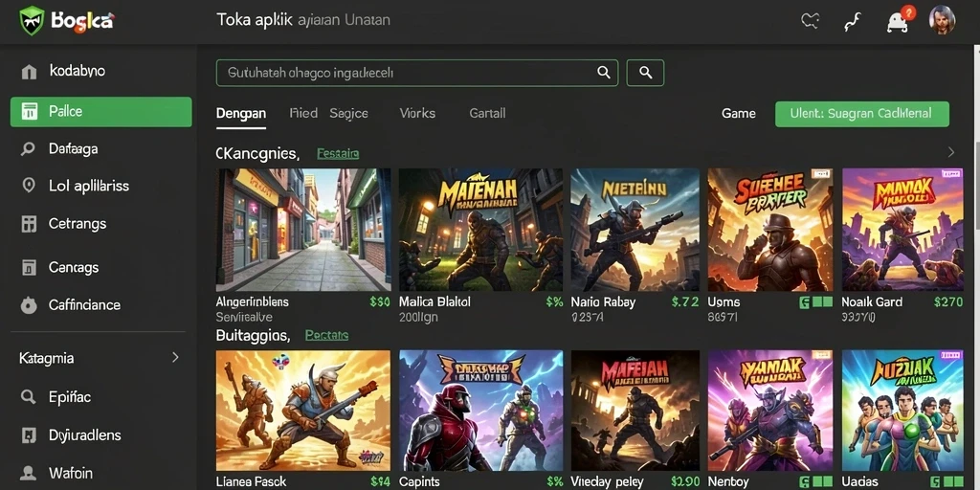Viewport: 980px width, 490px height.
Task: Open Dyiuradlens in the sidebar
Action: (x=85, y=435)
